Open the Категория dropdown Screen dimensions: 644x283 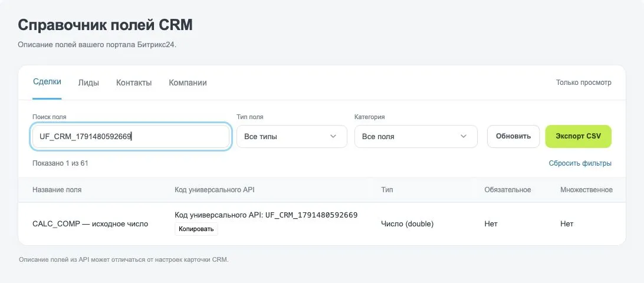(x=416, y=136)
